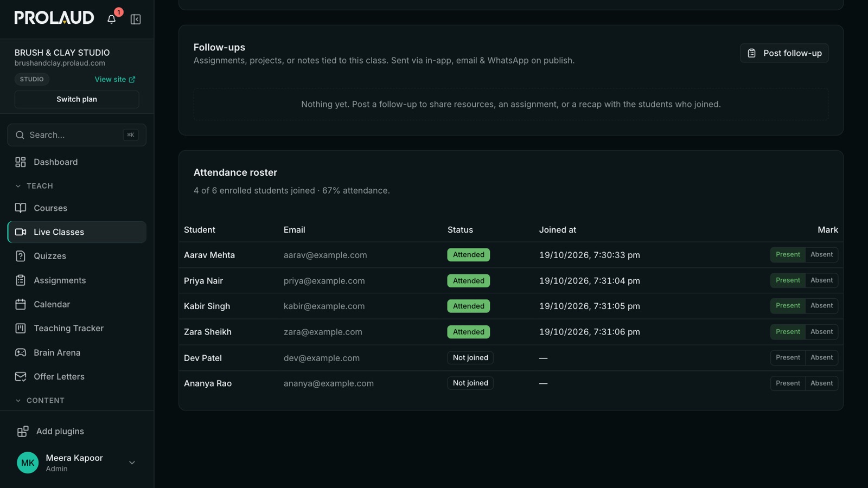Collapse the sidebar panel icon
The image size is (868, 488).
click(x=136, y=20)
